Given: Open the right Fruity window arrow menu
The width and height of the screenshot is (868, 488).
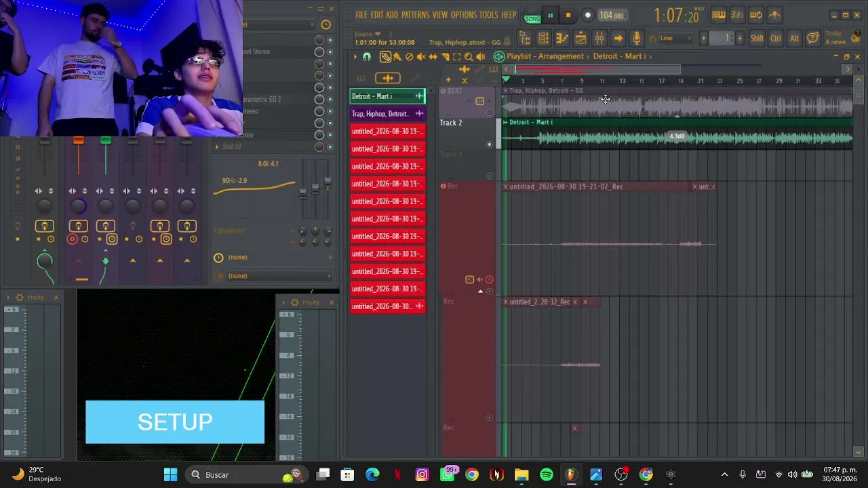Looking at the screenshot, I should click(282, 302).
